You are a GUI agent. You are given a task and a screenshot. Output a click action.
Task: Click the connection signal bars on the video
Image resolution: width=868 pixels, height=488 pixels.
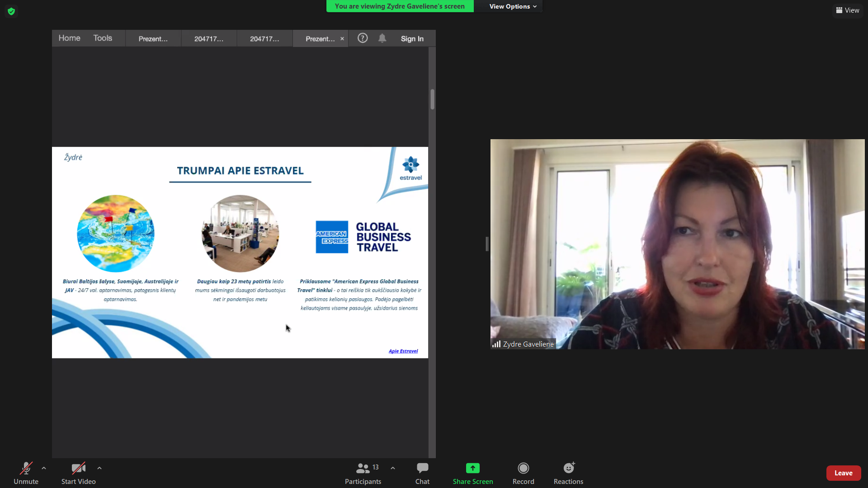point(496,344)
